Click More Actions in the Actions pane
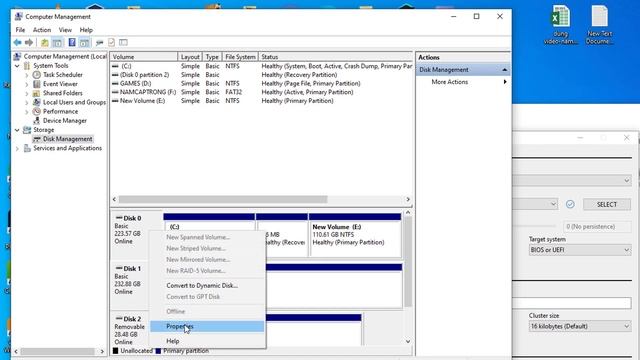The width and height of the screenshot is (640, 360). point(449,82)
